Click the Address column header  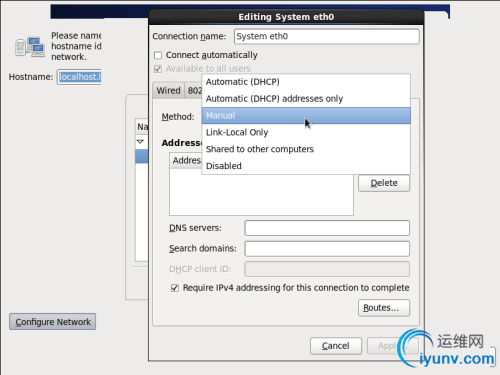[186, 161]
